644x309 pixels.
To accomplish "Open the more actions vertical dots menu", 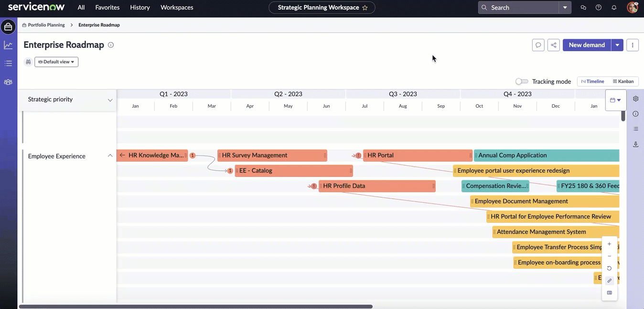I will pos(633,45).
